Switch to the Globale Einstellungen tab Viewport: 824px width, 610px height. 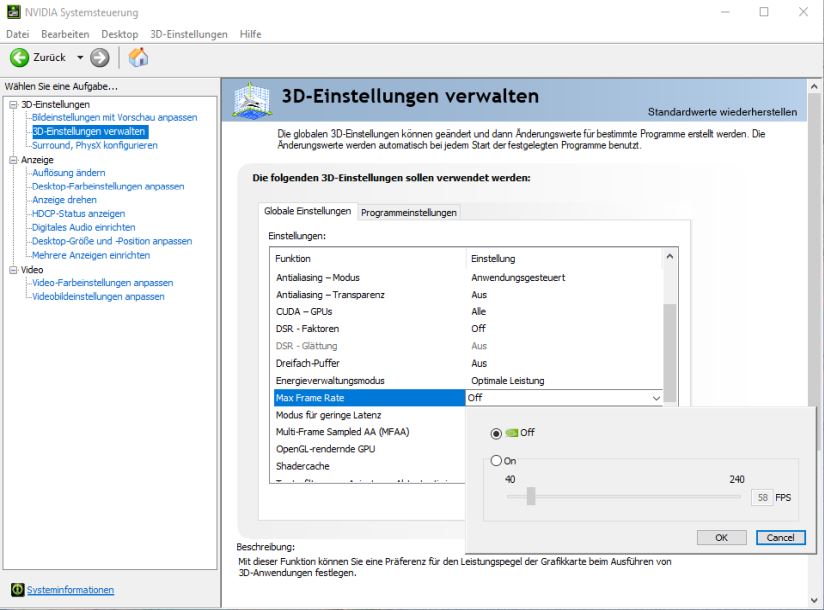click(307, 211)
